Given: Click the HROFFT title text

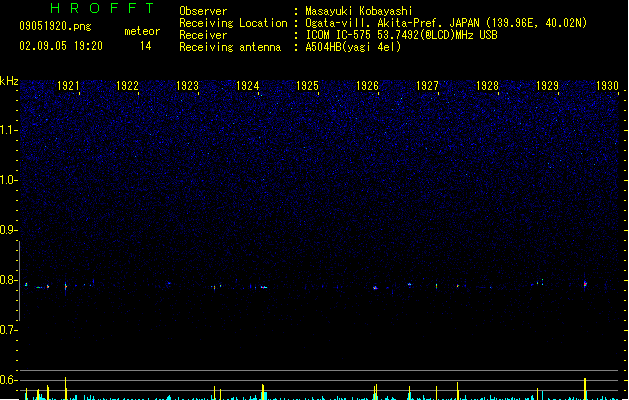Looking at the screenshot, I should pos(102,8).
